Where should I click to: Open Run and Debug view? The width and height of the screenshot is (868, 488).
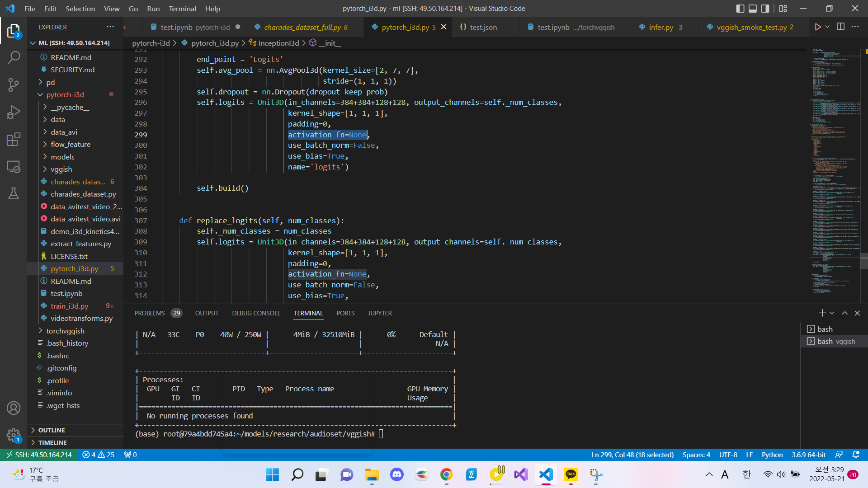[14, 112]
